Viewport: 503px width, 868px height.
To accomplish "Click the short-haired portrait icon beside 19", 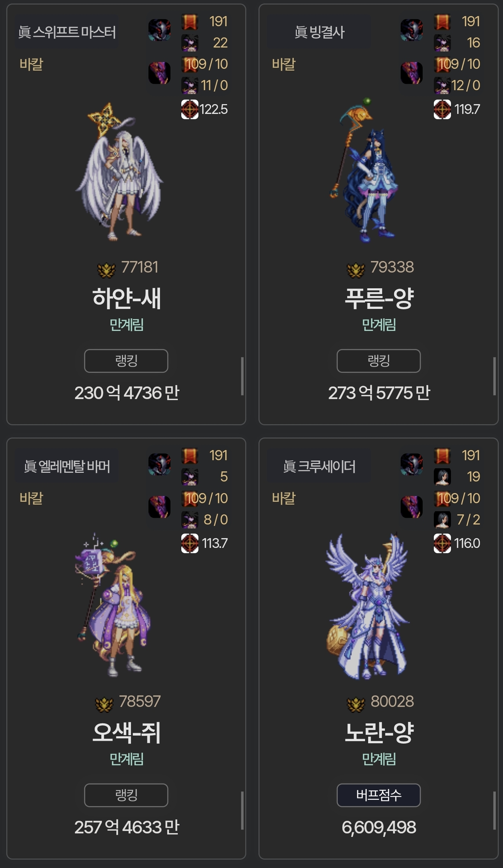I will (x=442, y=477).
